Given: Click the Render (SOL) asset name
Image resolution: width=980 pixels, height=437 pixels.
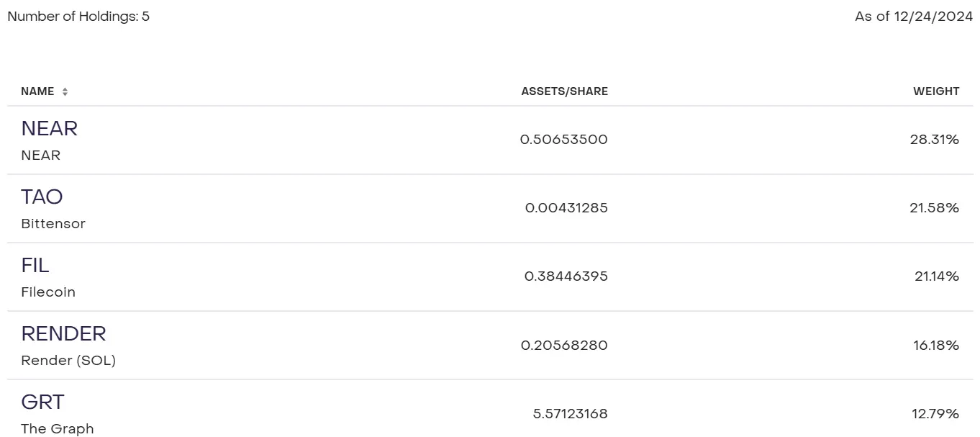Looking at the screenshot, I should pos(68,361).
